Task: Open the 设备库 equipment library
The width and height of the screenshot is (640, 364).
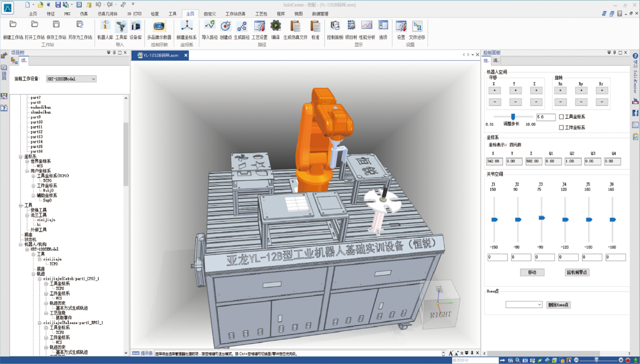Action: click(135, 29)
